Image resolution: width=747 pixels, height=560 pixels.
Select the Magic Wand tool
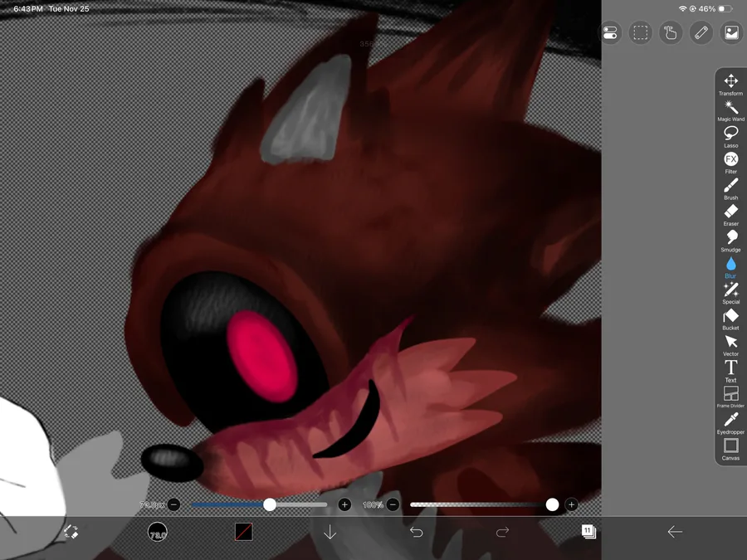click(730, 111)
